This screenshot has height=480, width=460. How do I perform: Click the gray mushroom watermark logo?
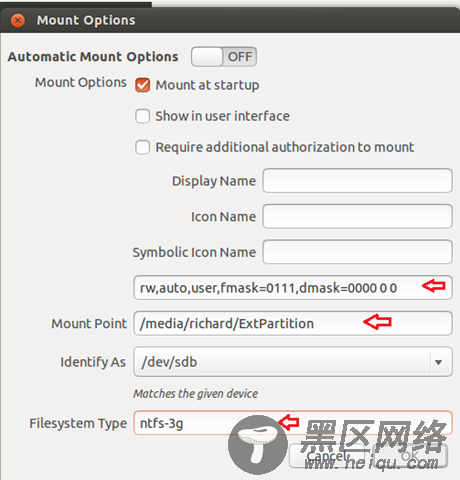pyautogui.click(x=258, y=445)
